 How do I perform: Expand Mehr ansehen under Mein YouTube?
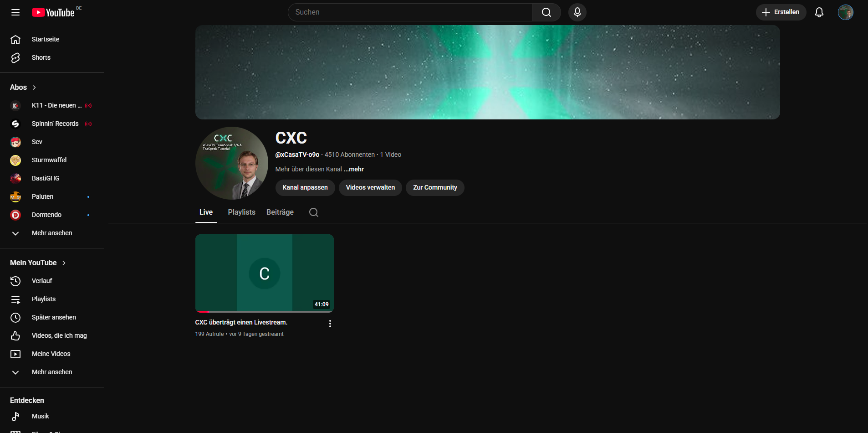pos(51,372)
